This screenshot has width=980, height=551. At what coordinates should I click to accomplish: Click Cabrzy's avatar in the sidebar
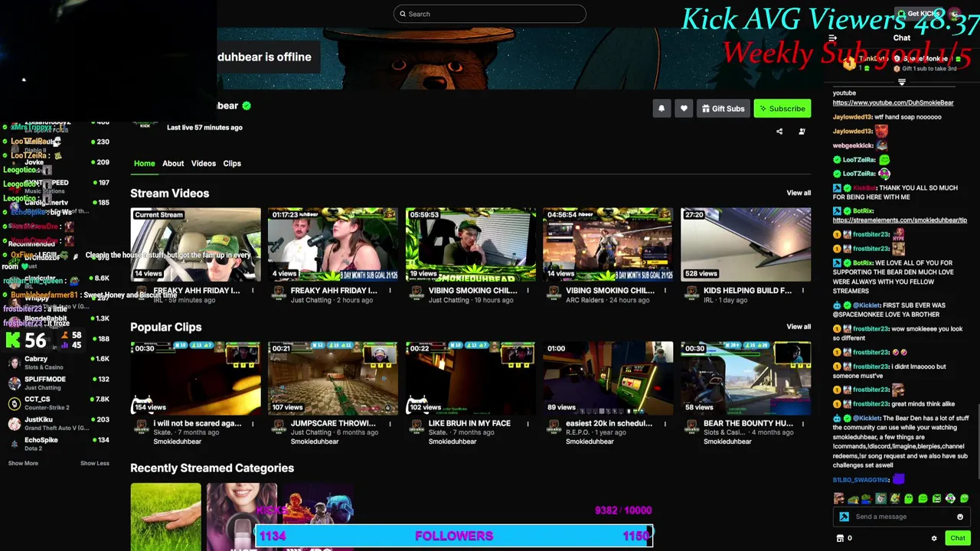pos(14,363)
